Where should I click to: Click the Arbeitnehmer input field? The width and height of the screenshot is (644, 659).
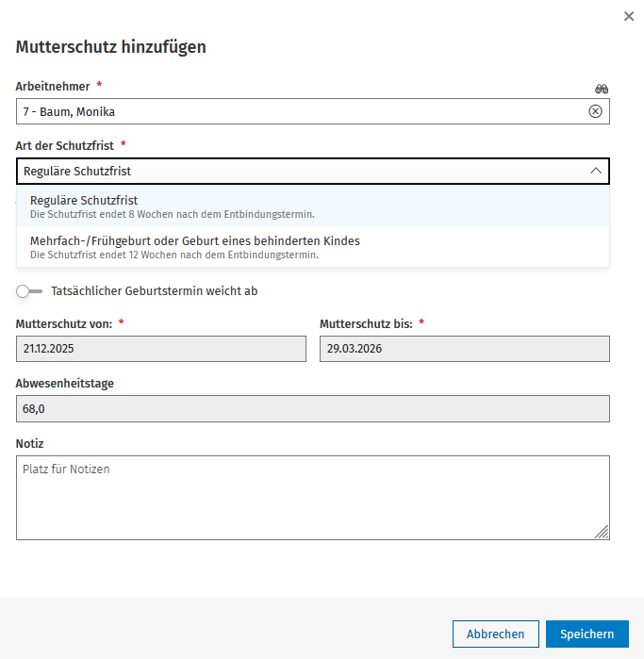tap(313, 111)
